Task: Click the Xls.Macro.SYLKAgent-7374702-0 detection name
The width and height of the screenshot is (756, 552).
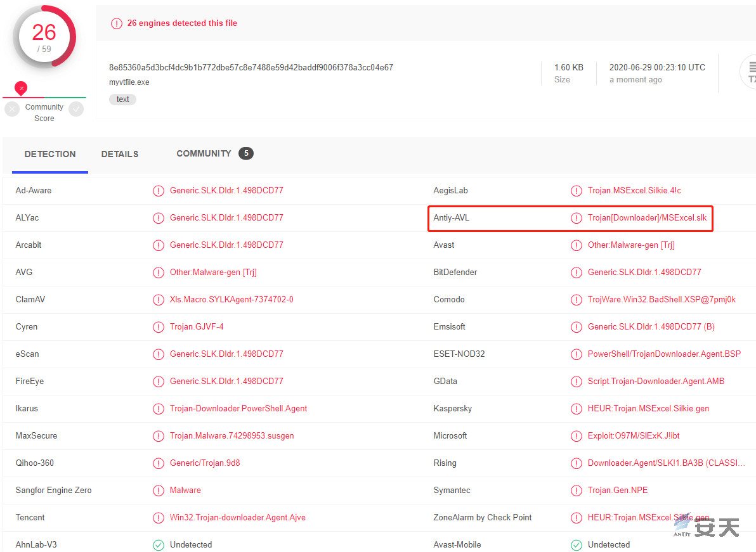Action: pyautogui.click(x=231, y=300)
